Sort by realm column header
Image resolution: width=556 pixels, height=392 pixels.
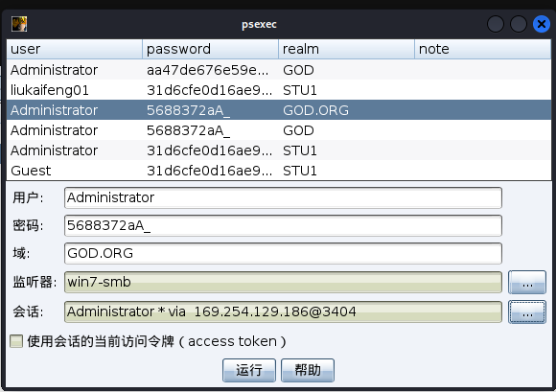click(346, 49)
